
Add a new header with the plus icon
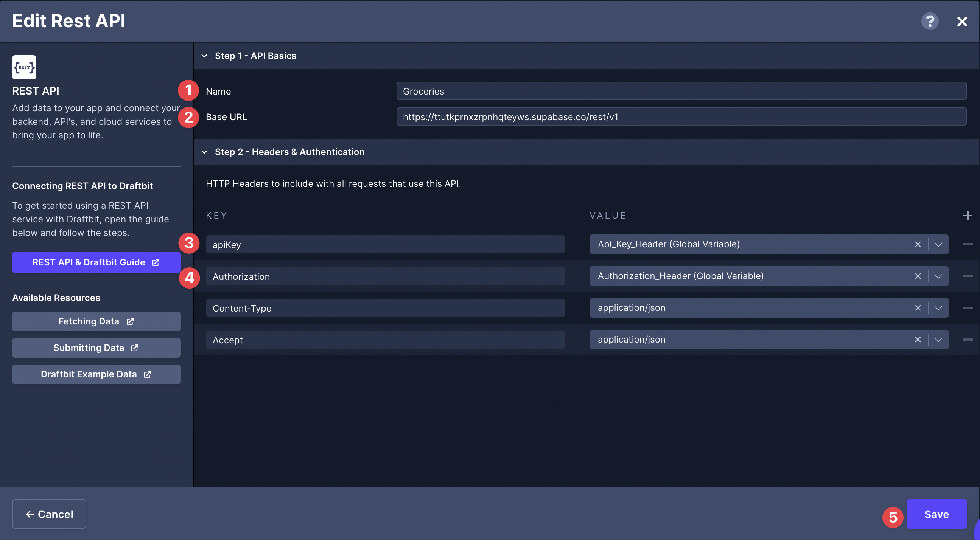pyautogui.click(x=968, y=216)
